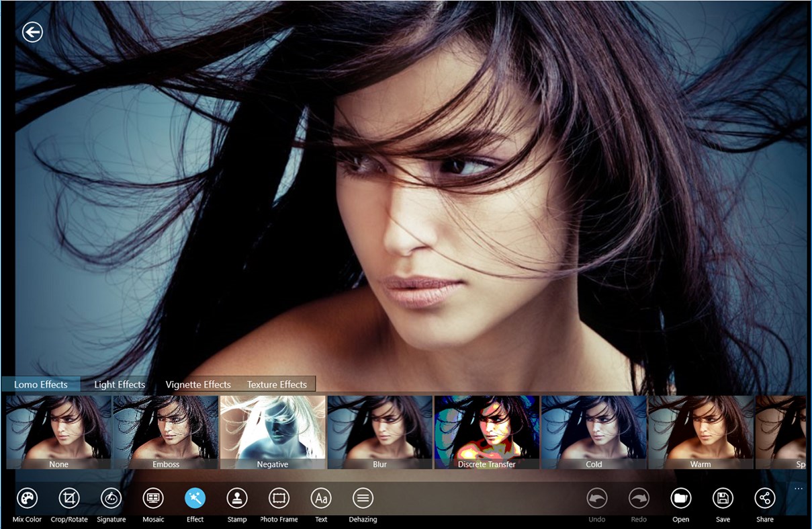Save the edited photo
Screen dimensions: 812x529
point(723,499)
